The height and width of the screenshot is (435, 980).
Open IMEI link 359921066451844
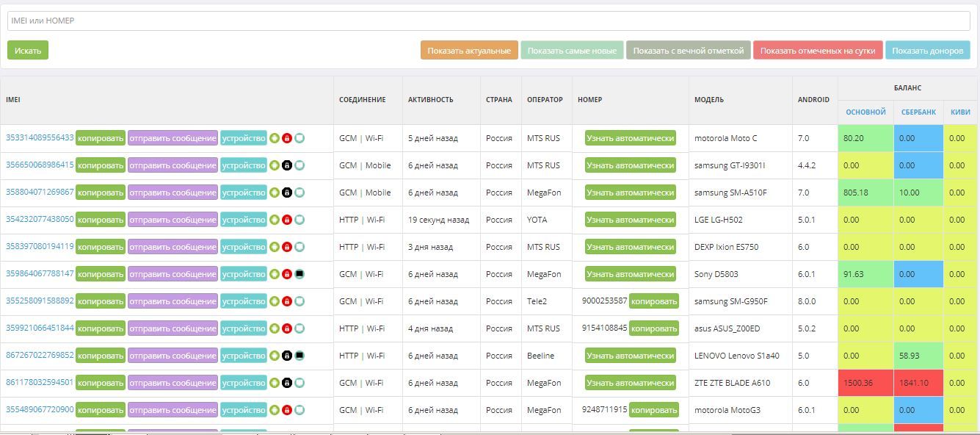pos(40,328)
